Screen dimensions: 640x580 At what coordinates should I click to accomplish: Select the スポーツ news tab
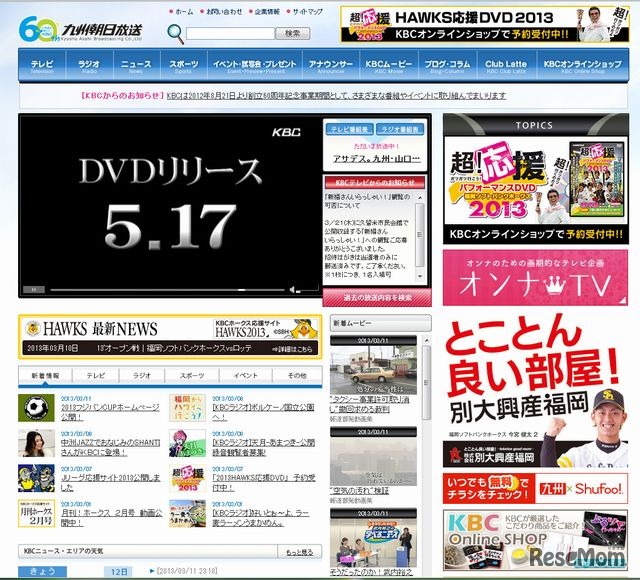pyautogui.click(x=192, y=376)
